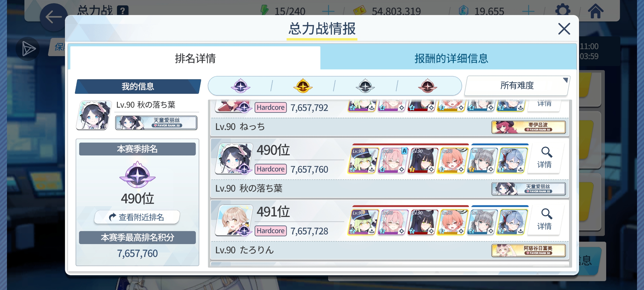Select the gold tier filter icon

(303, 86)
